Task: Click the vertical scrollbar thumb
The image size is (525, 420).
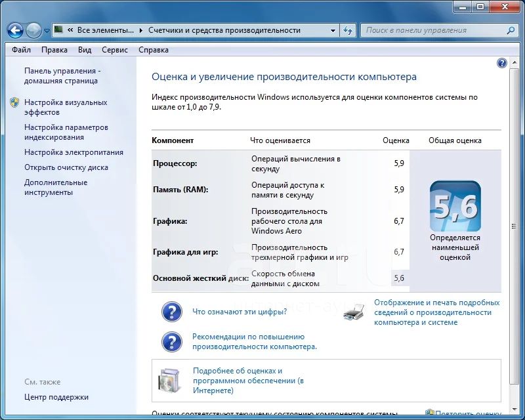Action: [x=514, y=226]
